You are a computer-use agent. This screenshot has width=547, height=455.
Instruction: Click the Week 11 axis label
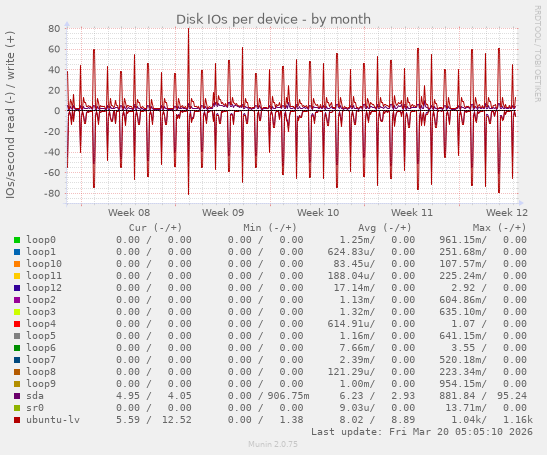(x=412, y=212)
